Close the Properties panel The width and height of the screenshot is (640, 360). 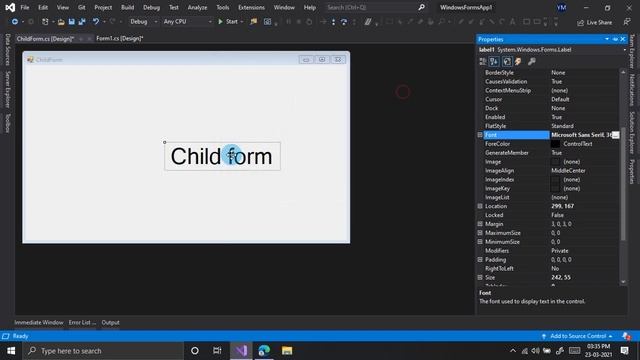click(x=623, y=39)
